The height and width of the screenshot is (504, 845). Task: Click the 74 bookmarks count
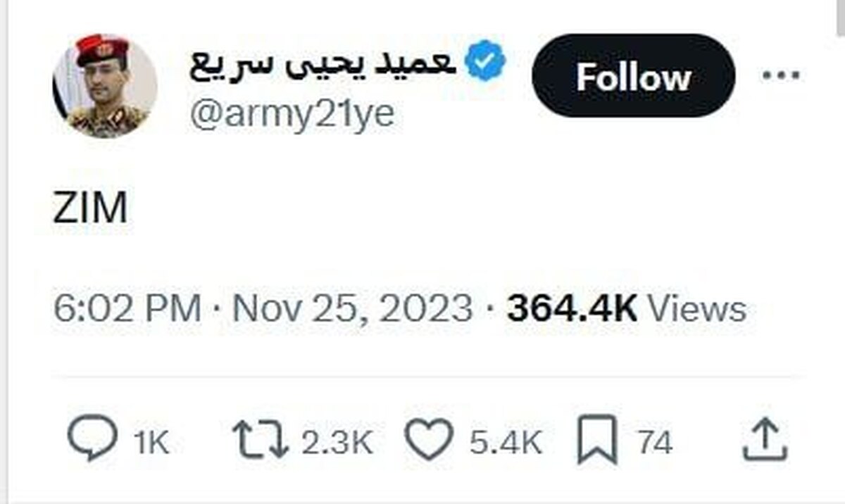[654, 443]
